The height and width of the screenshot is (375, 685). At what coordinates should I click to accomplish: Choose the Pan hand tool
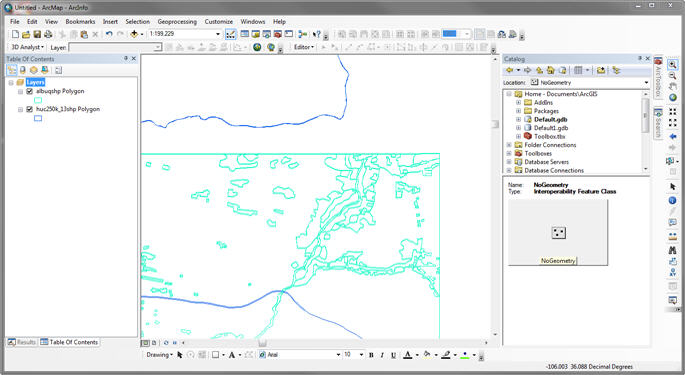click(x=672, y=86)
